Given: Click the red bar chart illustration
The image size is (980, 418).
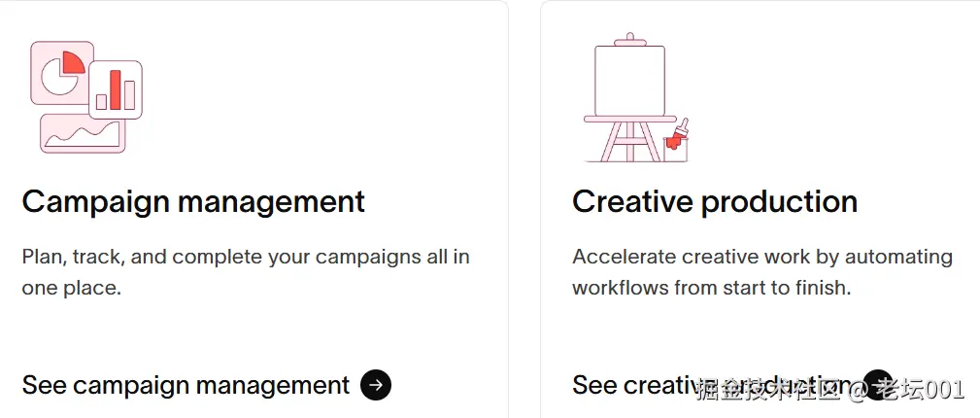Looking at the screenshot, I should (x=116, y=89).
